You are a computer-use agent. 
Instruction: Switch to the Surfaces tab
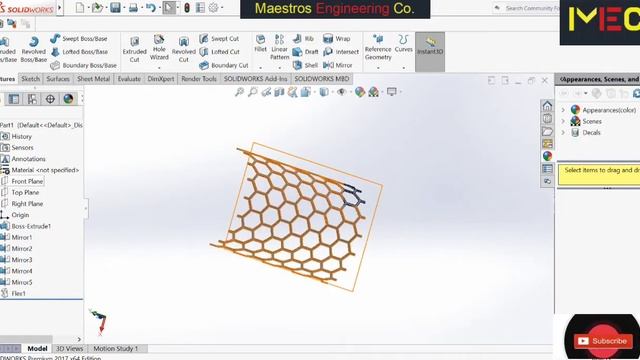pyautogui.click(x=58, y=79)
